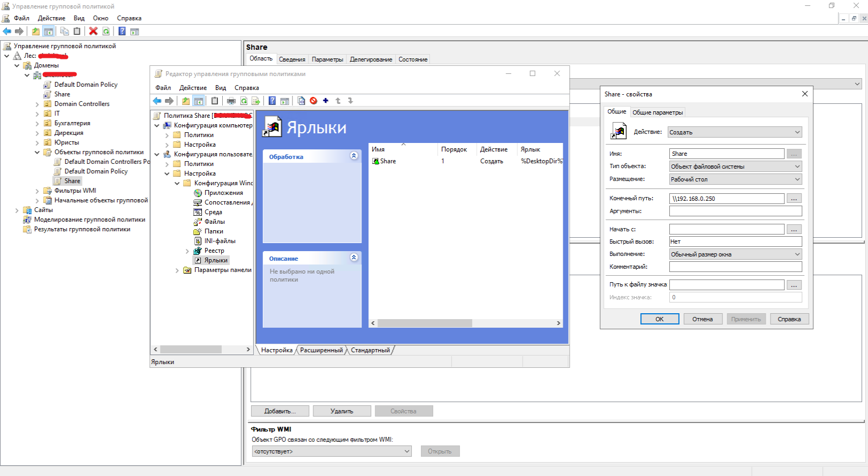Viewport: 868px width, 476px height.
Task: Click the green refresh icon in editor toolbar
Action: click(x=244, y=101)
